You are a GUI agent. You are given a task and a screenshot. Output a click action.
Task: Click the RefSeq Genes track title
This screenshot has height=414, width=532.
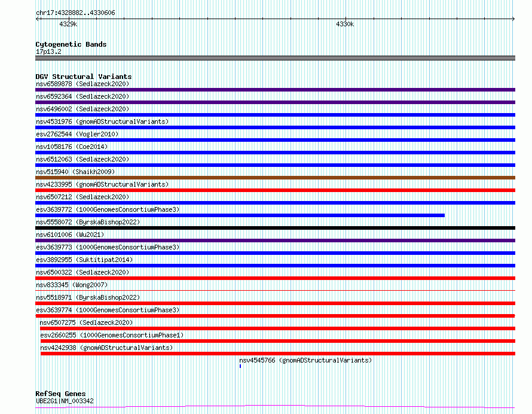coord(60,394)
